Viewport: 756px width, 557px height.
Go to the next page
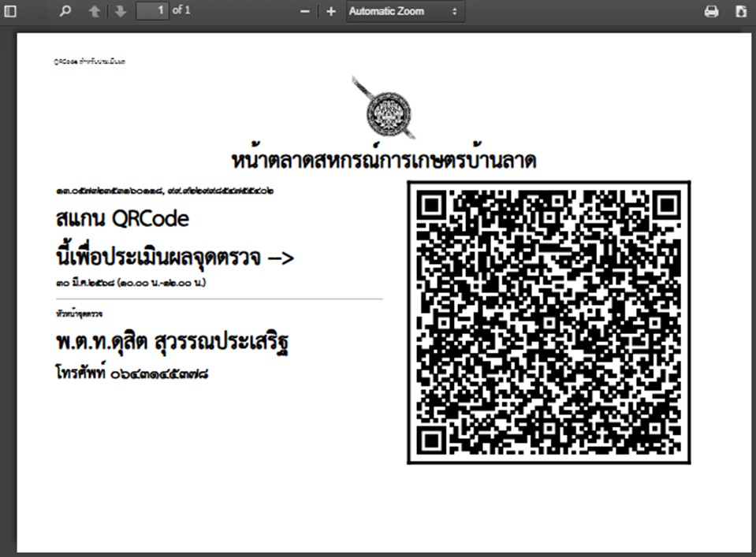[120, 12]
